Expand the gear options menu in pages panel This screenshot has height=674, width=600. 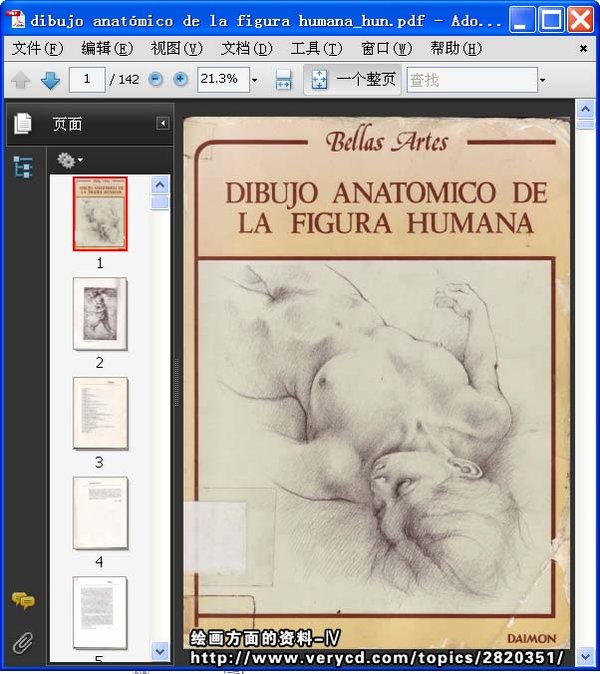click(x=70, y=160)
